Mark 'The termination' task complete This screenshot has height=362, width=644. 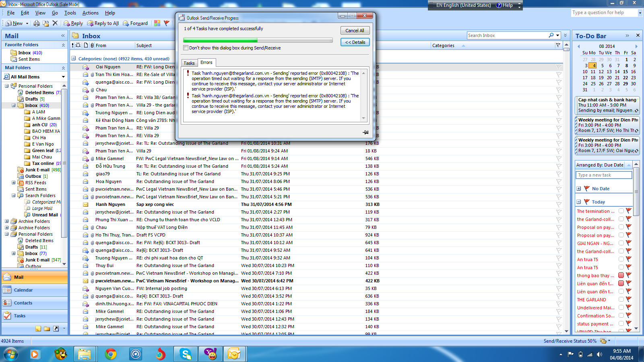pos(628,211)
